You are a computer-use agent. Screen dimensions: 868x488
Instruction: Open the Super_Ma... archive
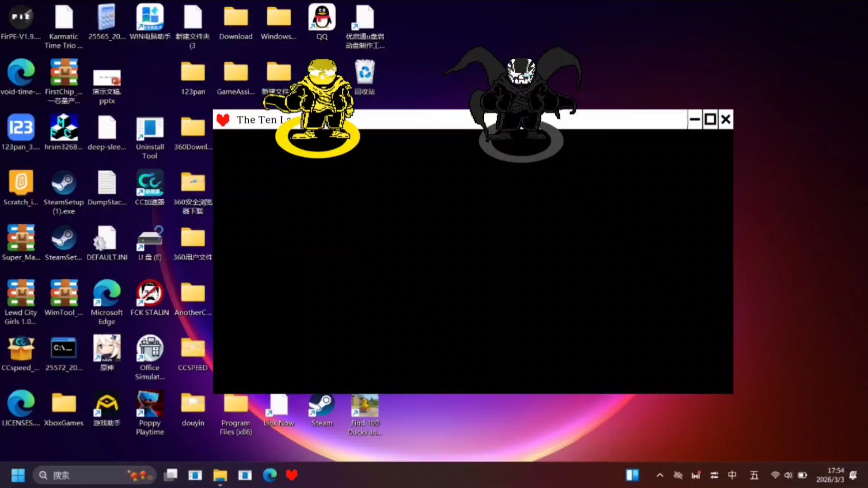click(21, 238)
